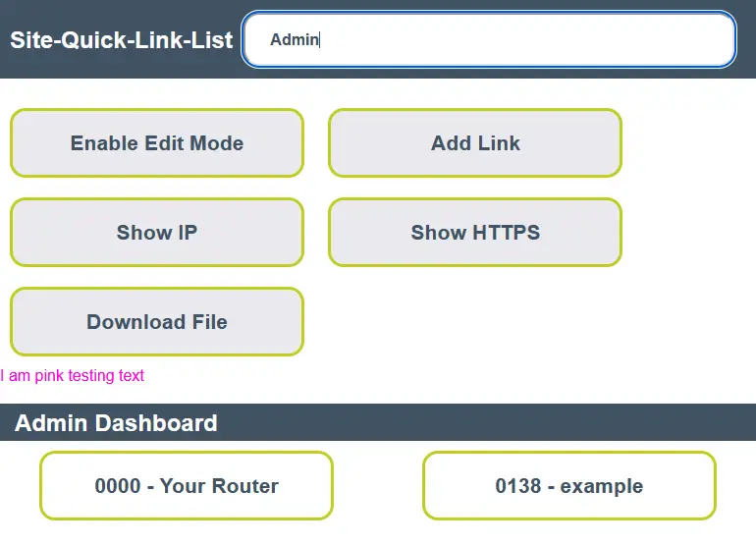Open the 0000 - Your Router link
This screenshot has height=545, width=756.
(187, 486)
